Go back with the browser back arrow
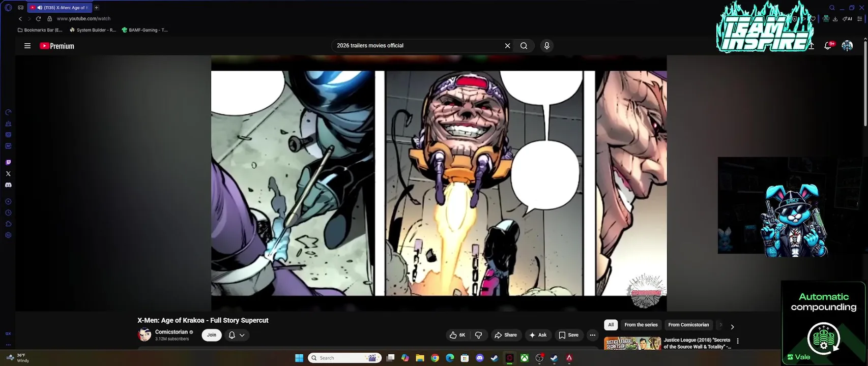Image resolution: width=868 pixels, height=366 pixels. pos(20,19)
